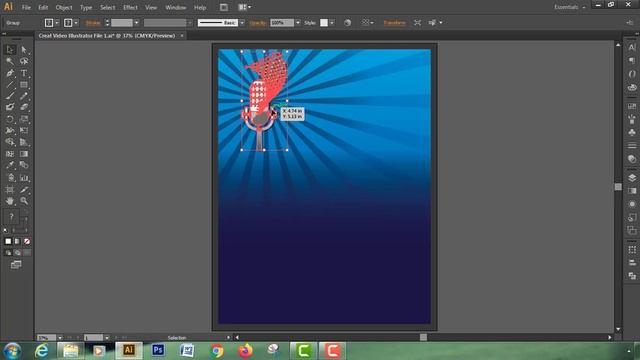The height and width of the screenshot is (360, 640).
Task: Select the Type tool
Action: pyautogui.click(x=24, y=73)
